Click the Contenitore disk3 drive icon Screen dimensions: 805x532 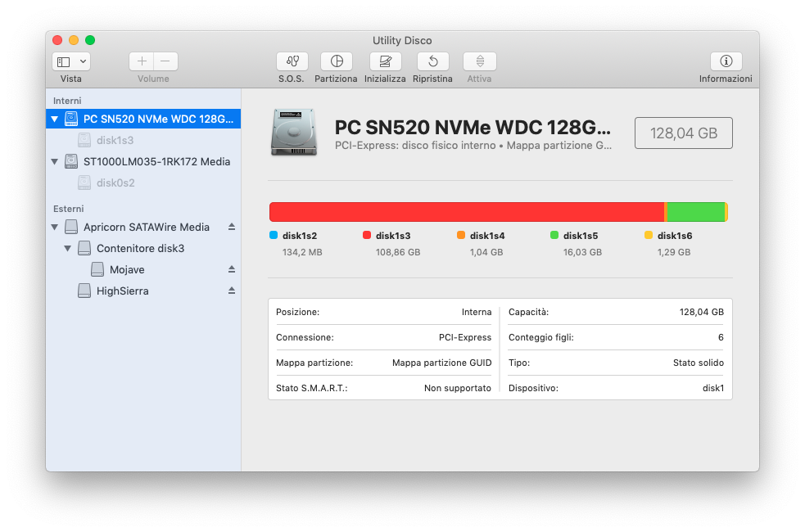click(84, 248)
